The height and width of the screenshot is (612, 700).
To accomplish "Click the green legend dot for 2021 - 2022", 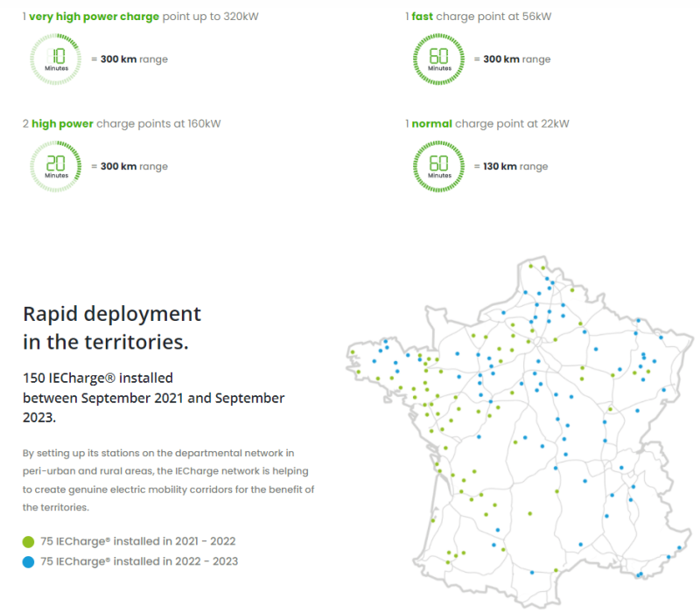I will (29, 542).
